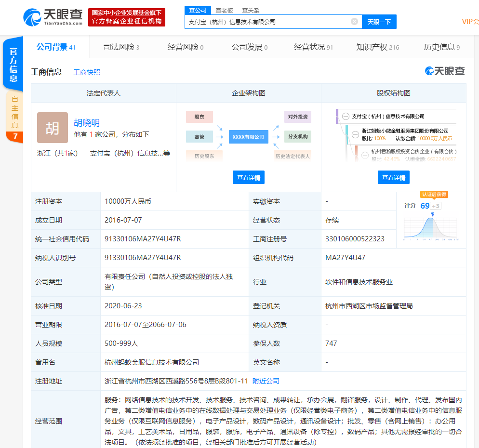479x448 pixels.
Task: Click the 历史法定代表人 box in diagram
Action: (x=293, y=156)
